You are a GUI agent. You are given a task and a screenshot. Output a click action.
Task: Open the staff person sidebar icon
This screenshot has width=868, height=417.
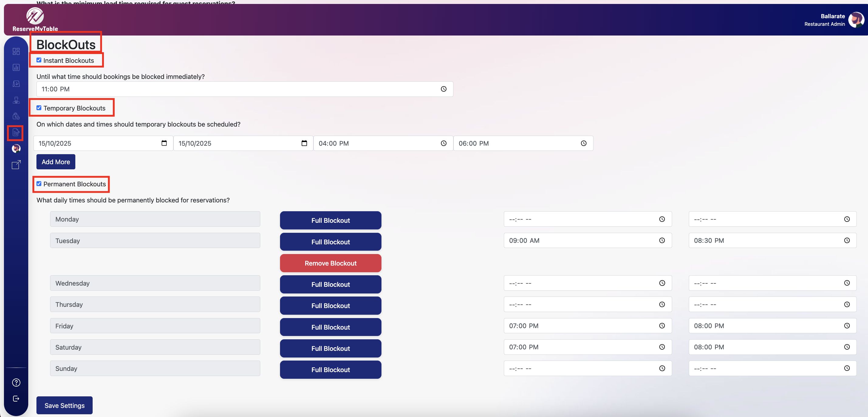[x=16, y=100]
